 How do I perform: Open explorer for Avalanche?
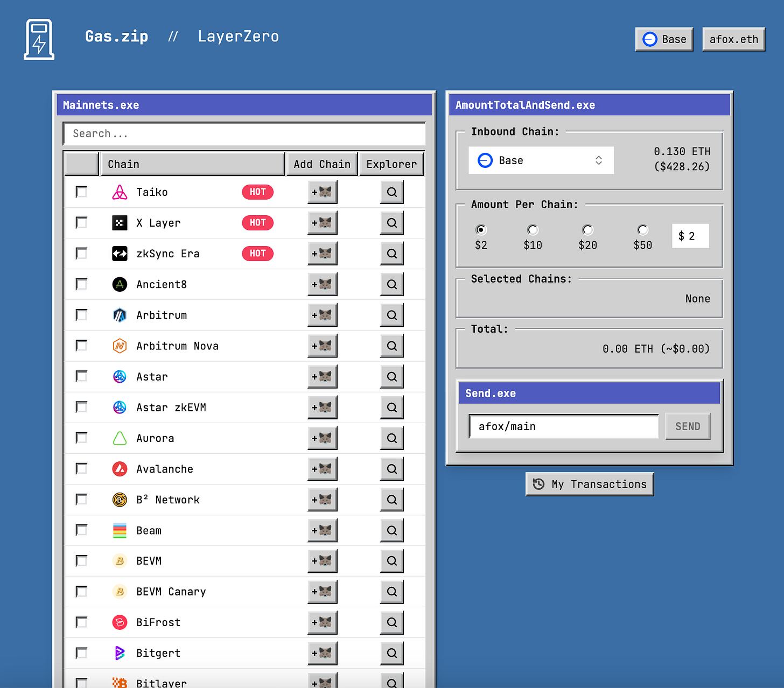click(391, 469)
